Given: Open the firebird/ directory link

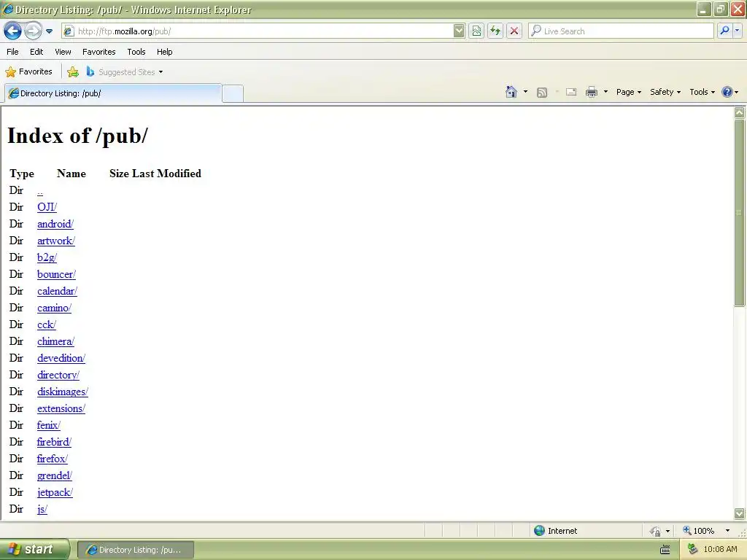Looking at the screenshot, I should point(54,442).
